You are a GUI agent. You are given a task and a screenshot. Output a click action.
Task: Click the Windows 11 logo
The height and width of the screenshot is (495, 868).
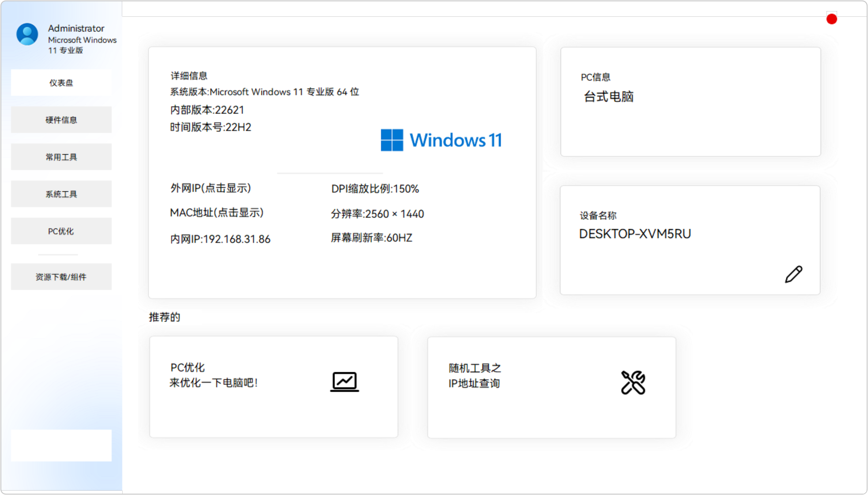coord(441,140)
